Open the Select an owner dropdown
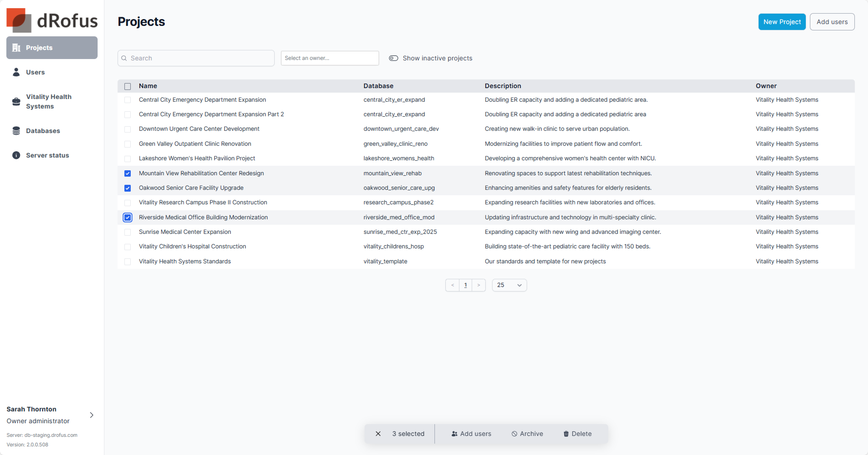Viewport: 868px width, 455px height. (330, 58)
